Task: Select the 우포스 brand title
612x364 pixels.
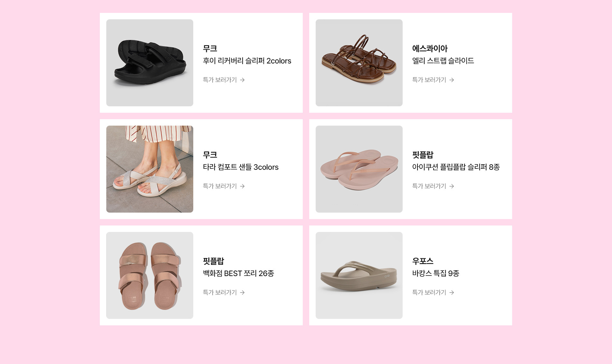Action: tap(423, 261)
